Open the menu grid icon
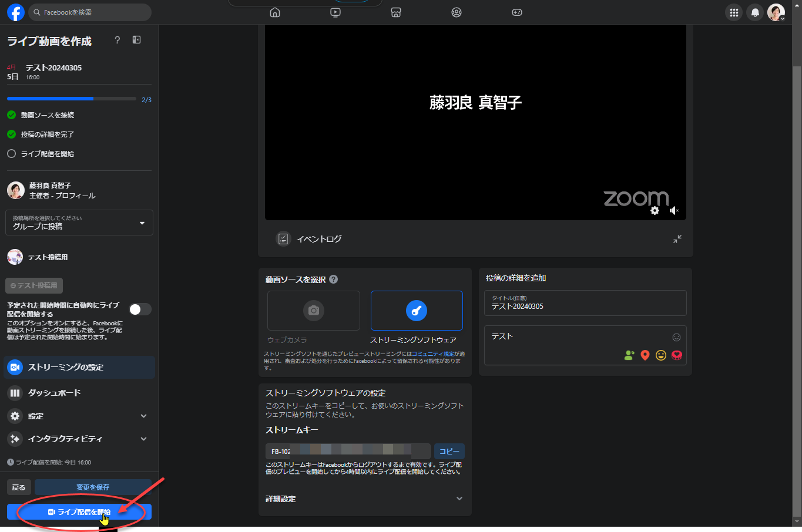Viewport: 802px width, 532px height. [x=734, y=12]
